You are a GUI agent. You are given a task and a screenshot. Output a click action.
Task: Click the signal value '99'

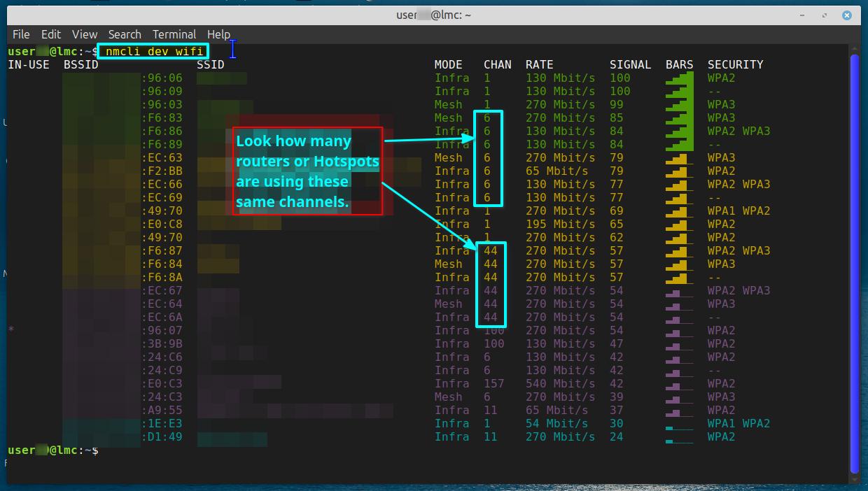tap(617, 104)
